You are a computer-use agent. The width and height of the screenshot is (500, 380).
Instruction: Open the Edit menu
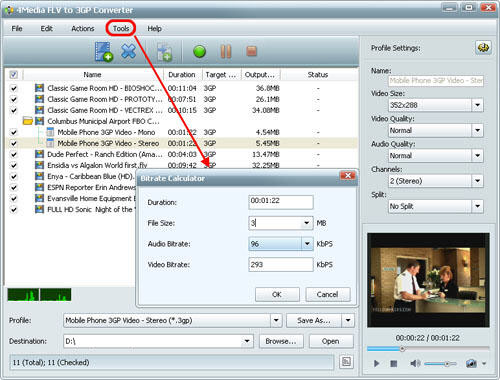click(46, 29)
